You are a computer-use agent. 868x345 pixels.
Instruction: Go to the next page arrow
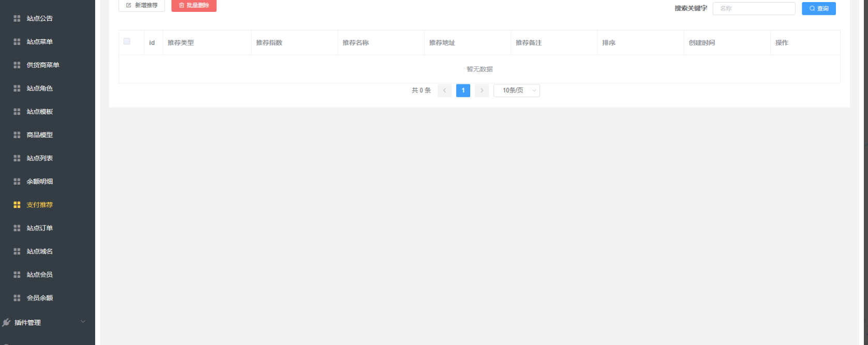click(x=482, y=91)
